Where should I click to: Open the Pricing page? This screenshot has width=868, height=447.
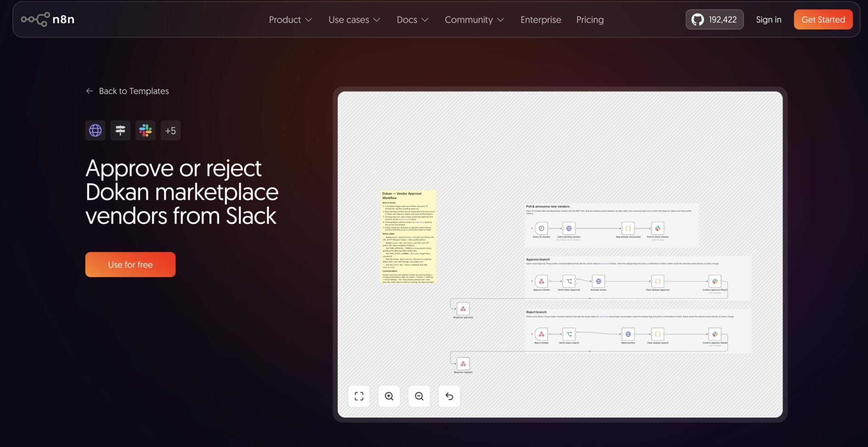(x=590, y=20)
